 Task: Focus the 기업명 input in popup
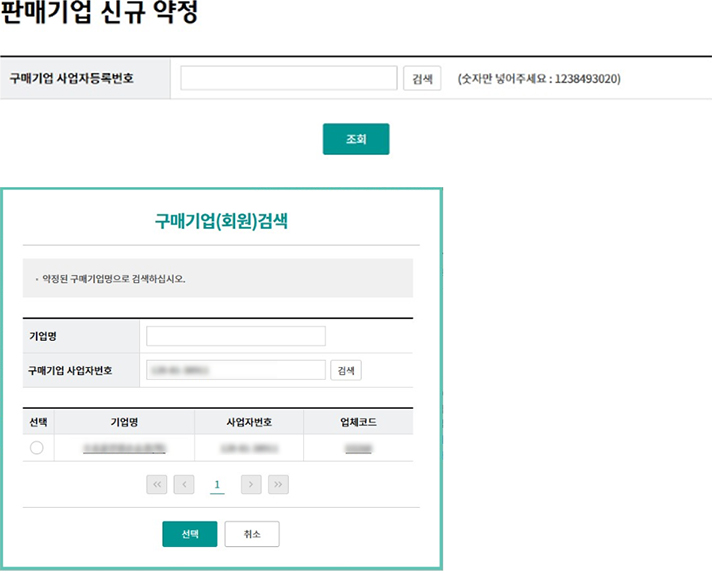click(235, 336)
